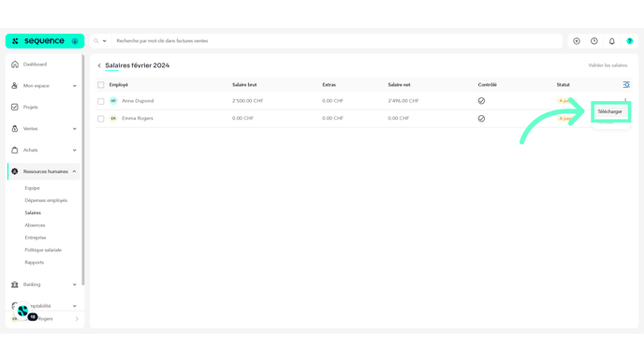The image size is (644, 362).
Task: Click the AD avatar of Anne Dupond
Action: point(113,101)
